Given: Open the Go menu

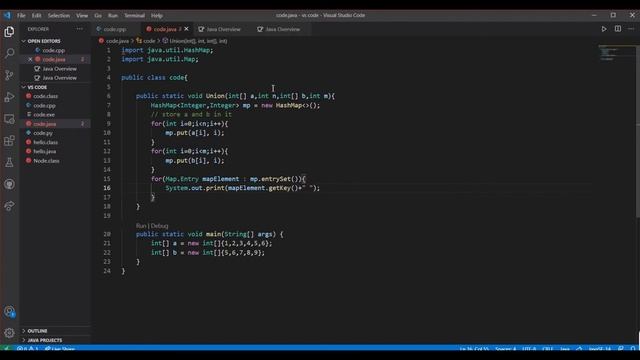Looking at the screenshot, I should coord(98,16).
